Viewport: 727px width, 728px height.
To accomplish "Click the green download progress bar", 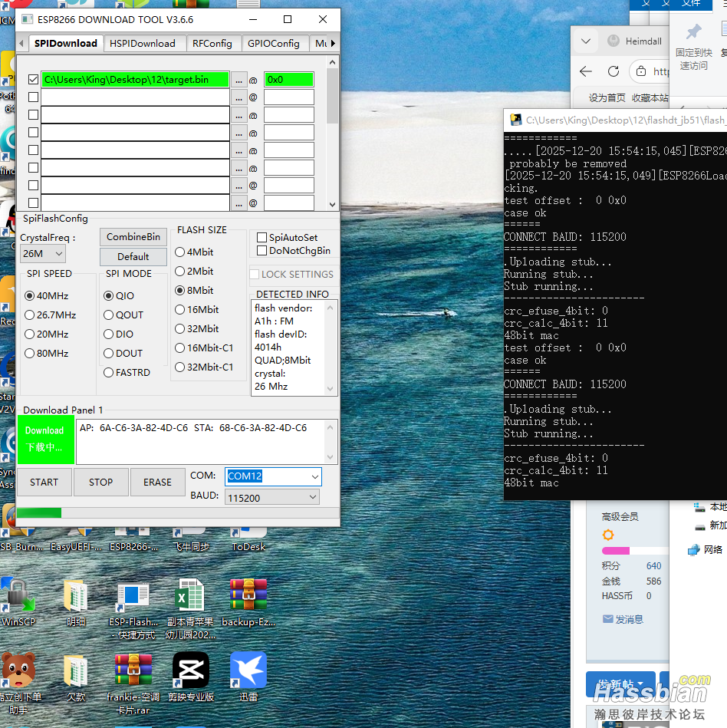I will coord(39,512).
